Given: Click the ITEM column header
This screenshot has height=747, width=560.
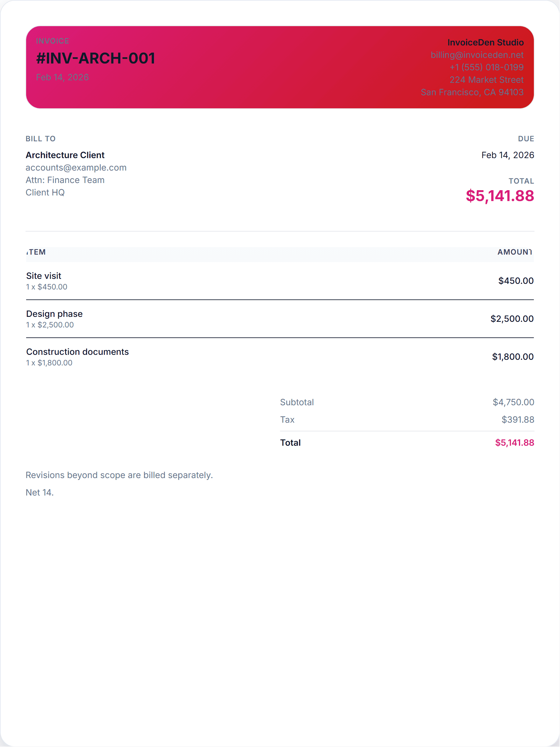Looking at the screenshot, I should (x=36, y=252).
